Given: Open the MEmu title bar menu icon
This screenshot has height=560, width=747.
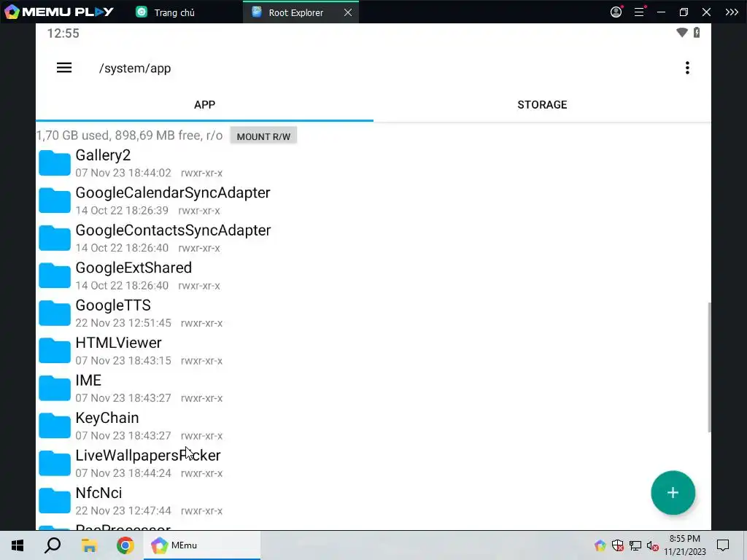Looking at the screenshot, I should tap(639, 12).
